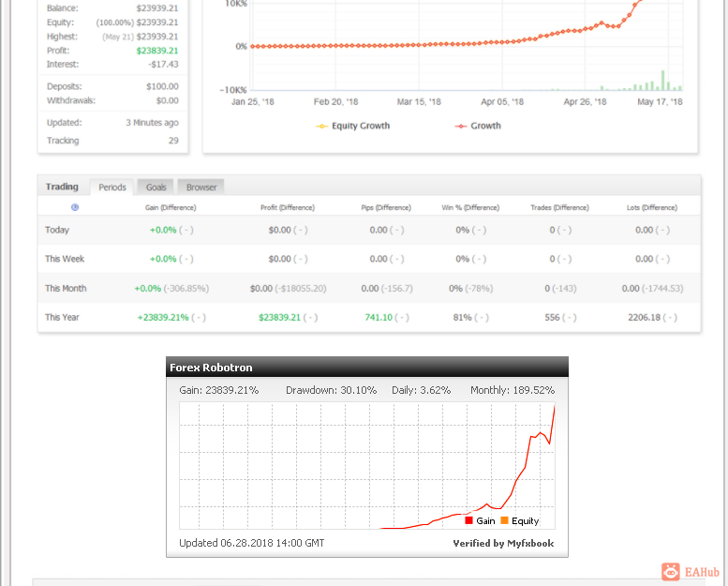Click Gain (Difference) column header
Image resolution: width=728 pixels, height=586 pixels.
pyautogui.click(x=171, y=208)
